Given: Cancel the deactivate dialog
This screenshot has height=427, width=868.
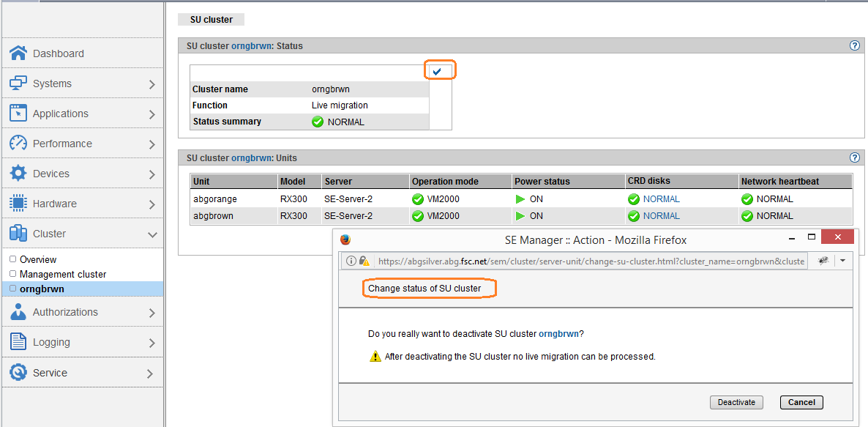Looking at the screenshot, I should [801, 402].
